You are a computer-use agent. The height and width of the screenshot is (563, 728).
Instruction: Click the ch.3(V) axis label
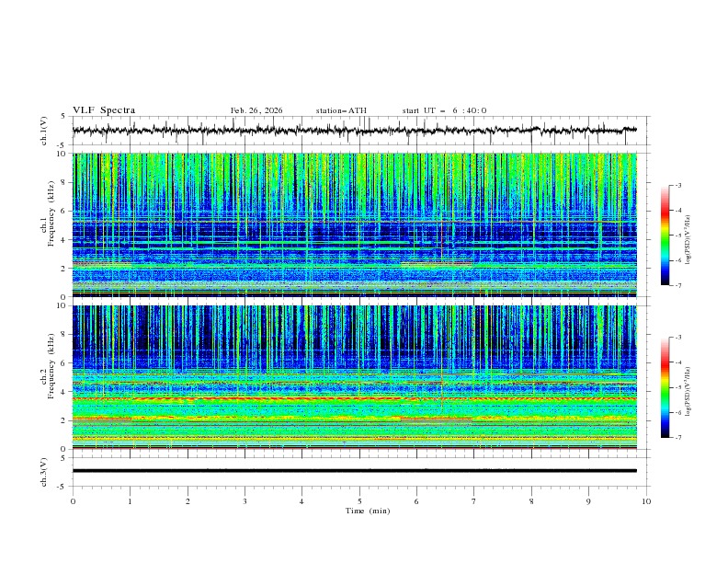tap(45, 470)
